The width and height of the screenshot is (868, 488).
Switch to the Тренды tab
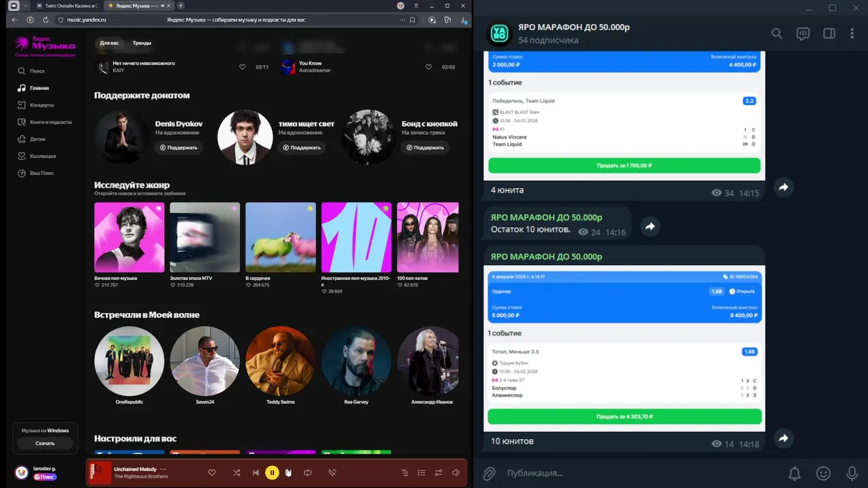point(142,43)
